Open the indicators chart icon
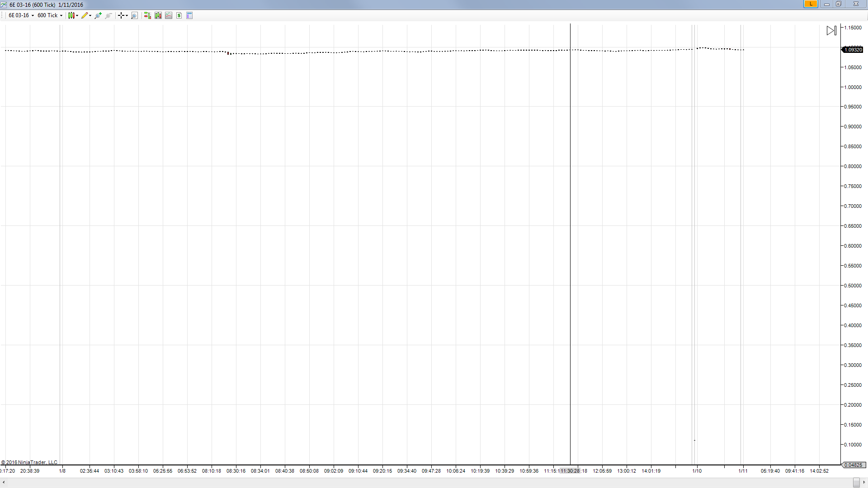Screen dimensions: 868x488 (x=169, y=15)
